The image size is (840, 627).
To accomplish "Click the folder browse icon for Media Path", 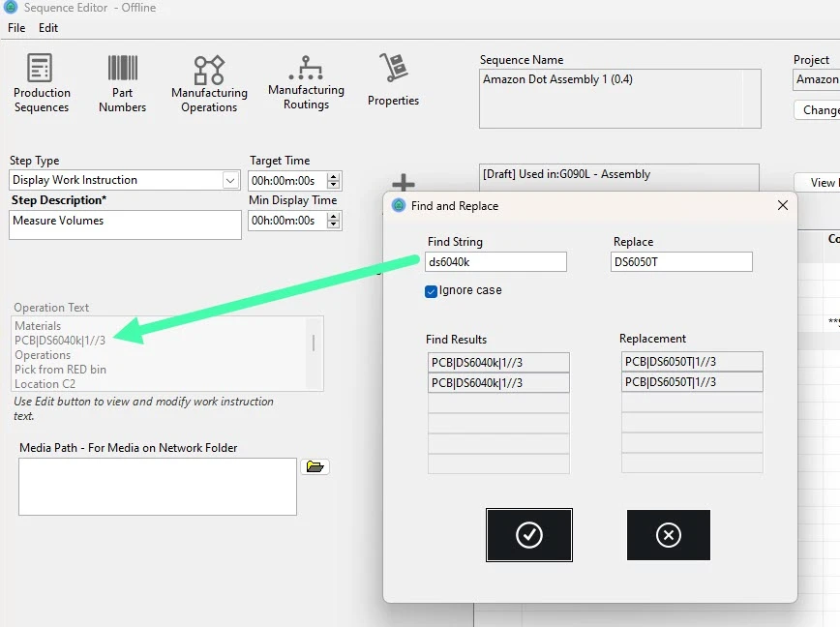I will point(315,466).
